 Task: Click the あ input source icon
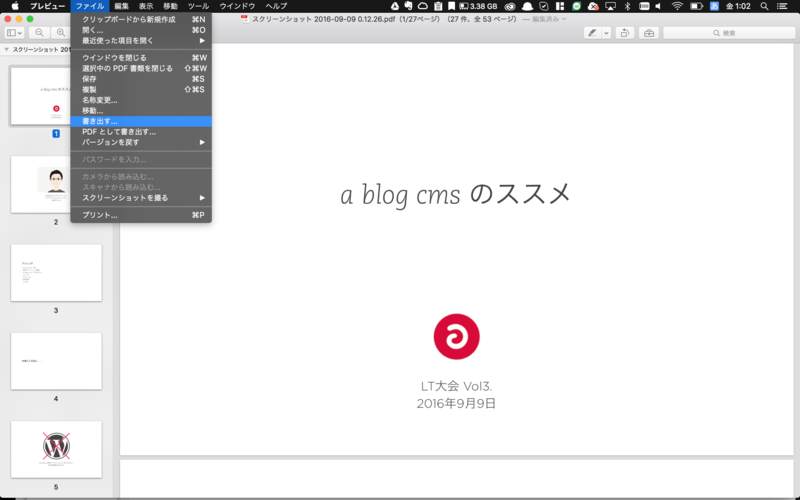click(x=714, y=6)
